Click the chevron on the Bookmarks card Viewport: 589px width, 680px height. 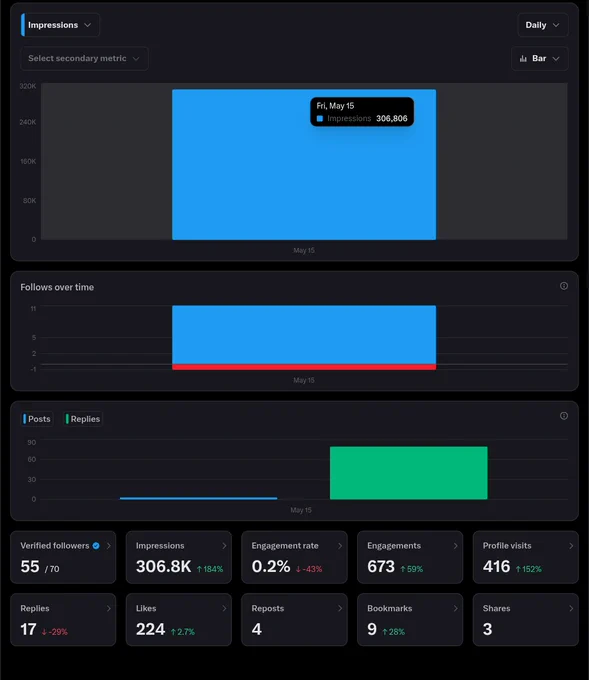[455, 608]
